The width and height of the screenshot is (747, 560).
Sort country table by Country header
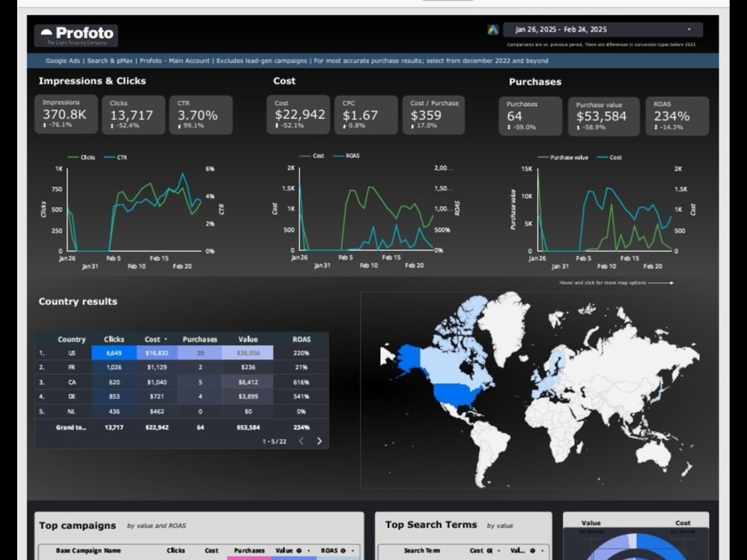[72, 340]
